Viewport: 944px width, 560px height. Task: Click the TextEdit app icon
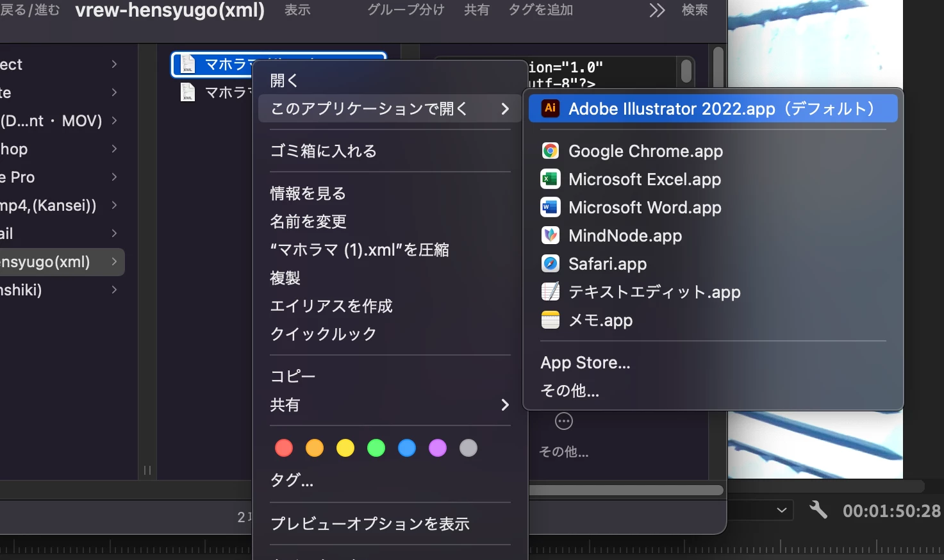point(550,292)
